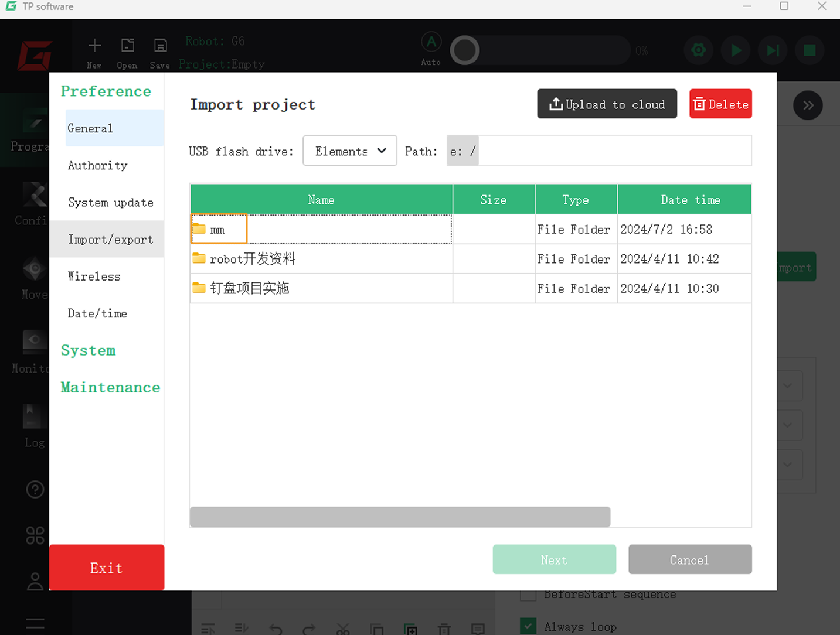Screen dimensions: 840x635
Task: Click the File Folder type cell of robot开发资料
Action: 576,258
